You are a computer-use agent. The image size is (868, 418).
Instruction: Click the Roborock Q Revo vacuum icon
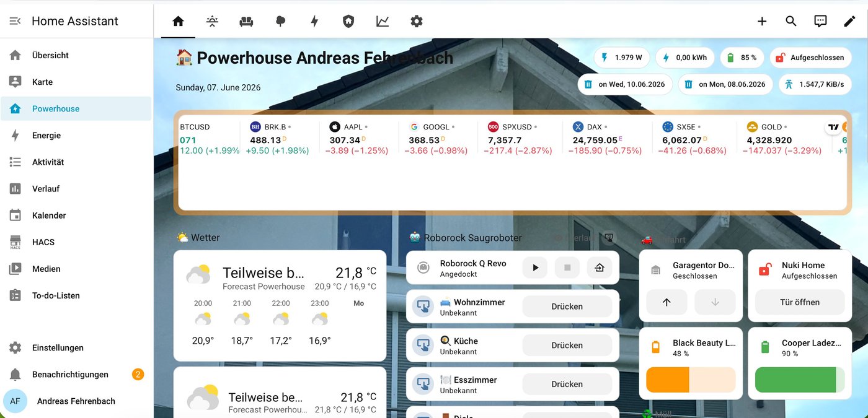point(423,268)
